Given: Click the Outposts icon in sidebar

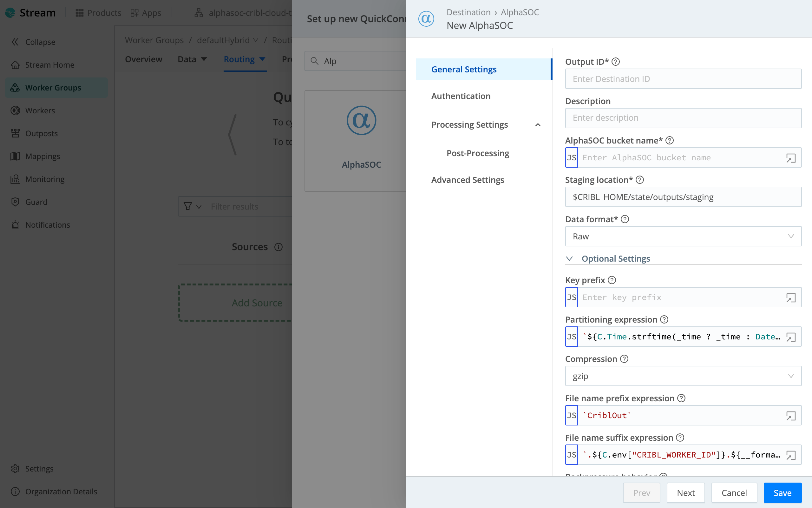Looking at the screenshot, I should click(15, 133).
